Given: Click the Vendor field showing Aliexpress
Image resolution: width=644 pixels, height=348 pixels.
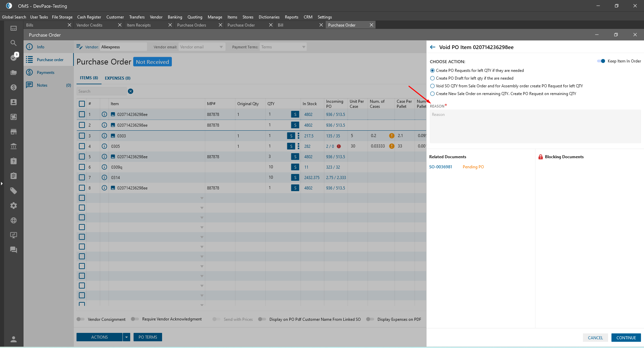Looking at the screenshot, I should [123, 47].
